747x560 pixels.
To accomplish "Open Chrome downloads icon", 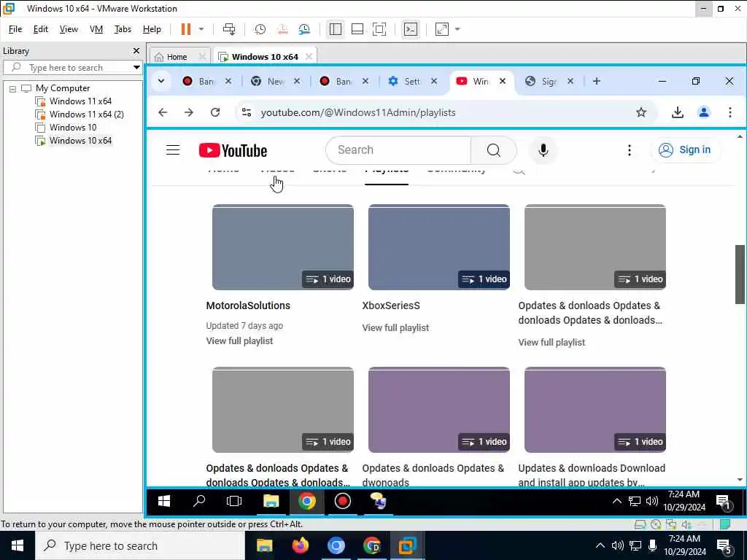I will pyautogui.click(x=678, y=112).
